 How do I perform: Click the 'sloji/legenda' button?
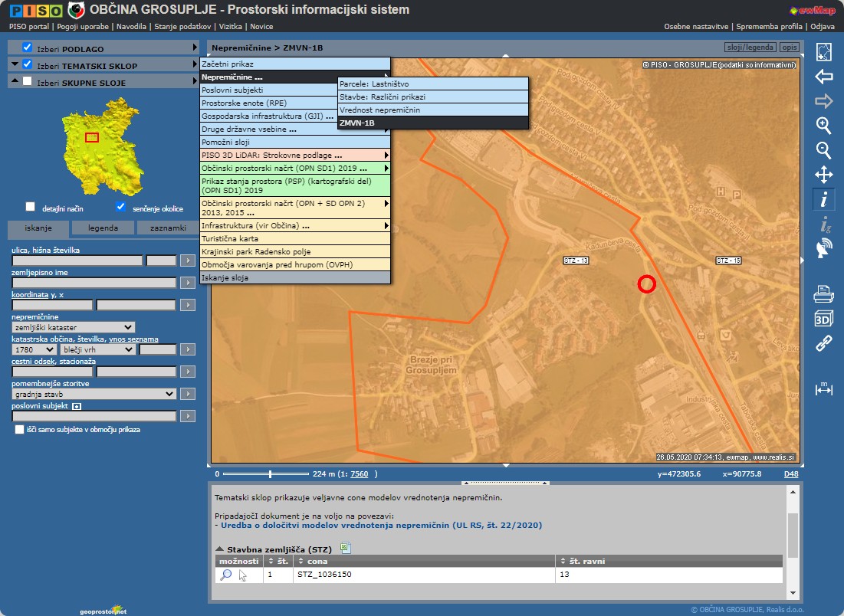[750, 48]
